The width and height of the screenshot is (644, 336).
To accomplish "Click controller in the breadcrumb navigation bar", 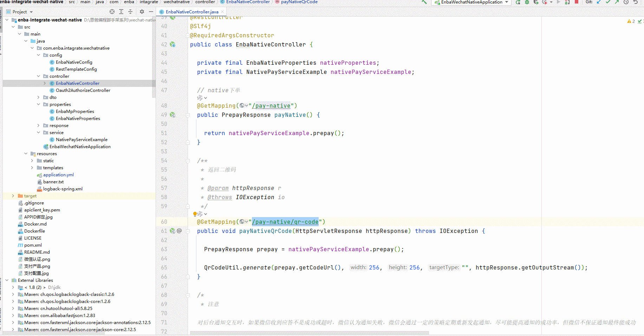I will pyautogui.click(x=205, y=2).
